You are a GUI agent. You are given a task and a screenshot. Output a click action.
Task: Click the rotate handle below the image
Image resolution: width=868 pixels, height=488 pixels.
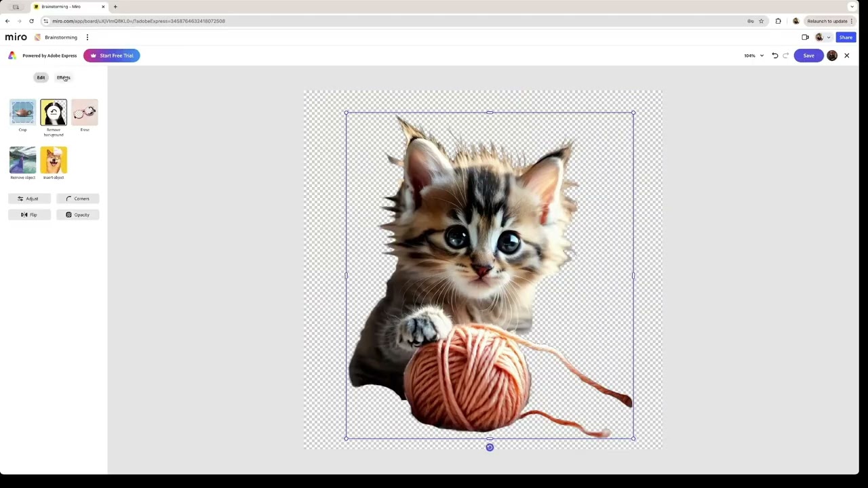click(x=490, y=447)
